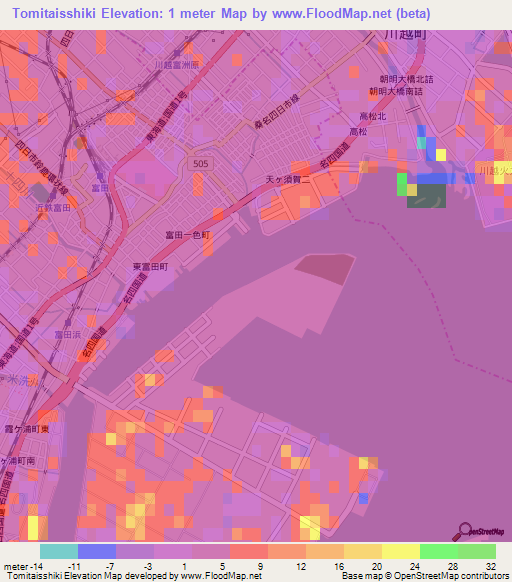
Task: Click the map title heading text
Action: [221, 13]
